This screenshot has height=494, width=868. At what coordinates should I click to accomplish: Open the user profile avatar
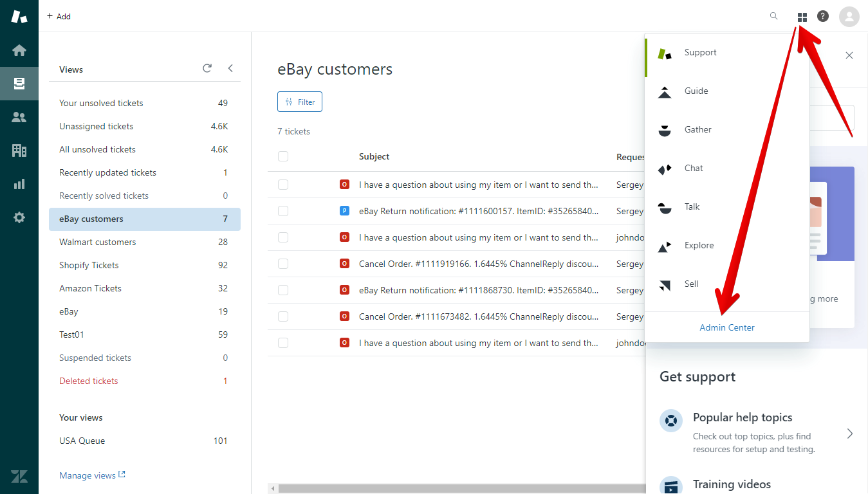849,17
